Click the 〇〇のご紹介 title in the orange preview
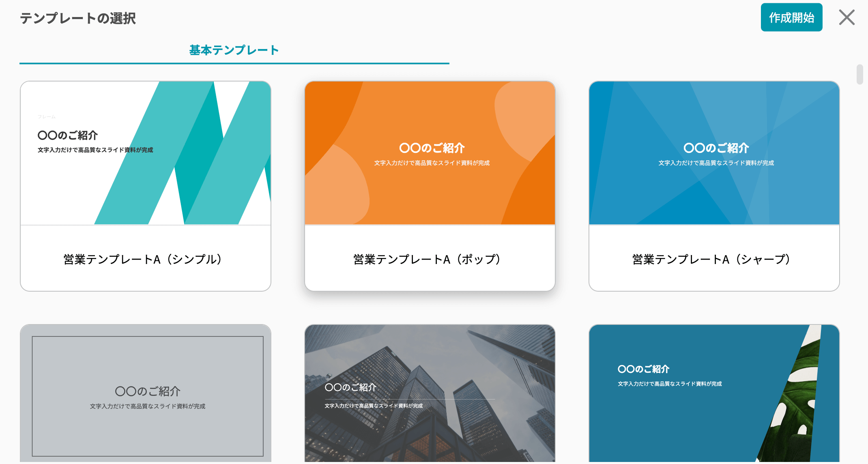The image size is (868, 464). pos(432,148)
